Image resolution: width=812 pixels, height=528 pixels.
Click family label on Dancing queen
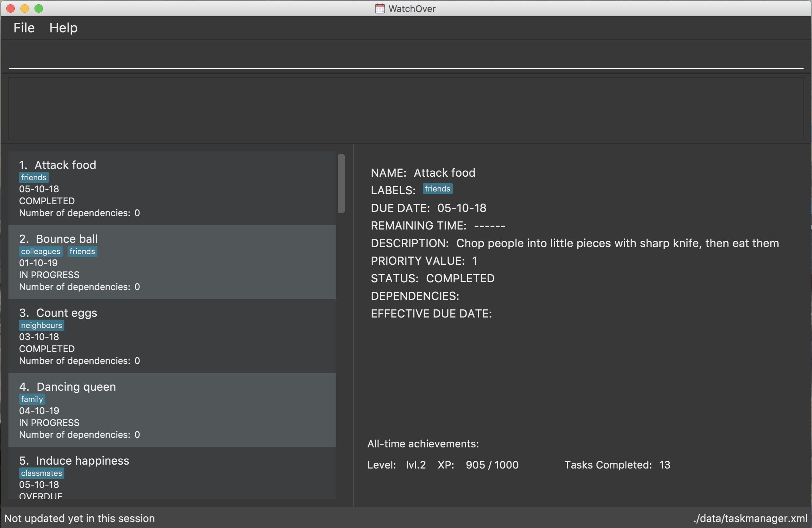pos(32,399)
